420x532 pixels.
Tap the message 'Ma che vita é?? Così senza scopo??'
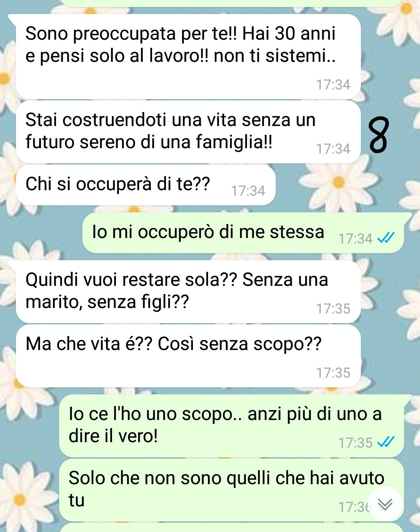[188, 356]
